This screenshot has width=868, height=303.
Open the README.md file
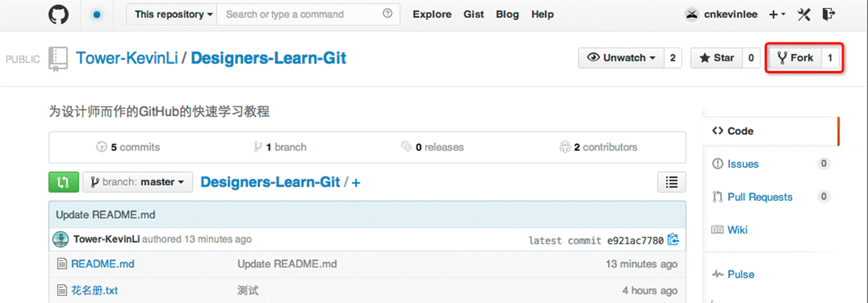[103, 264]
